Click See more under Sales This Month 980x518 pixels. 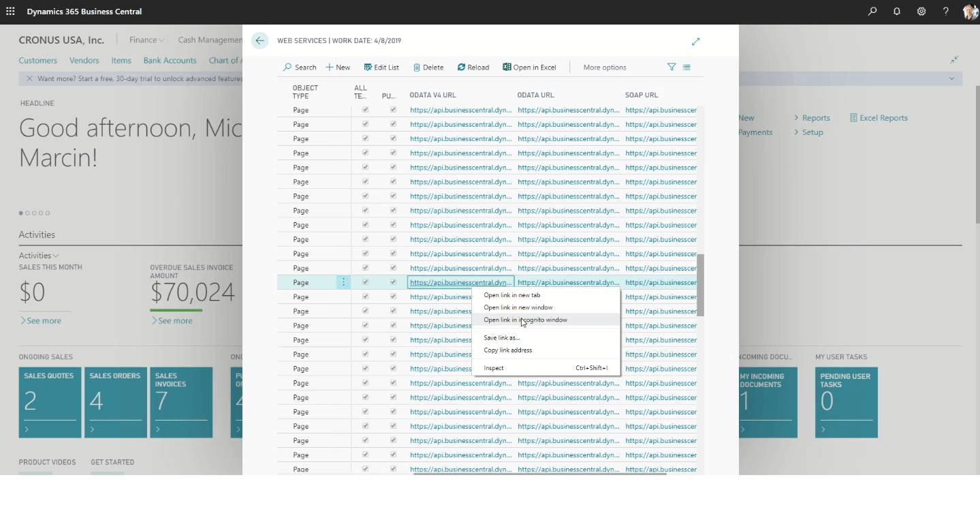point(41,320)
